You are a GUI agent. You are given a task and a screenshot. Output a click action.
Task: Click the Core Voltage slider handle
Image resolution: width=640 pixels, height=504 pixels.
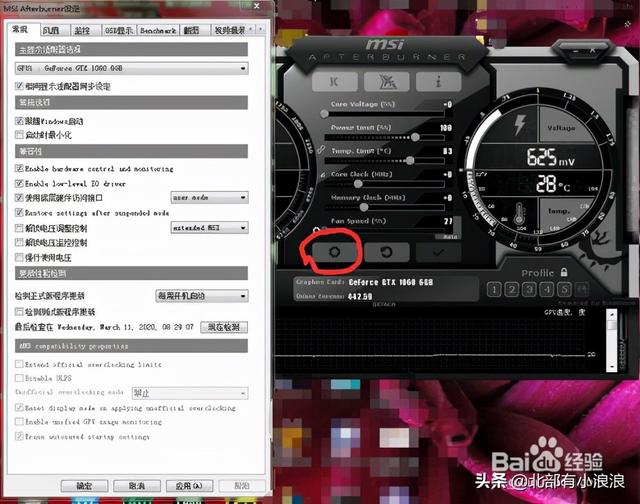tap(324, 114)
